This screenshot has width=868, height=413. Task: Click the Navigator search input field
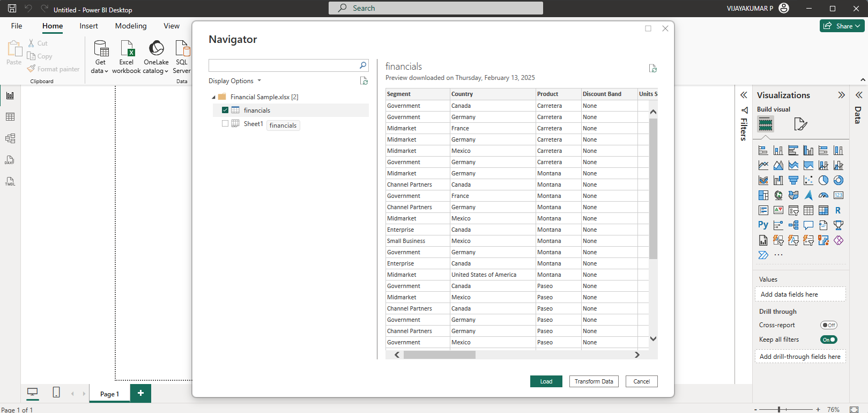click(283, 65)
